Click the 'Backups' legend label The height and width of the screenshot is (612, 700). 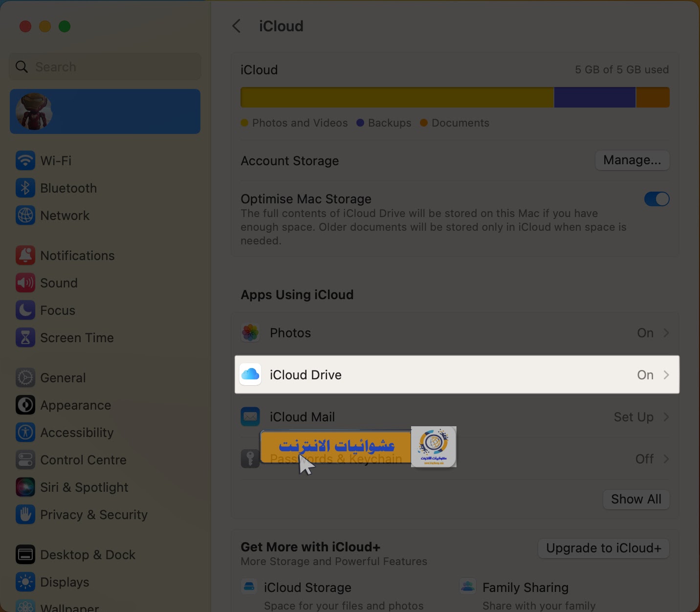pos(390,123)
